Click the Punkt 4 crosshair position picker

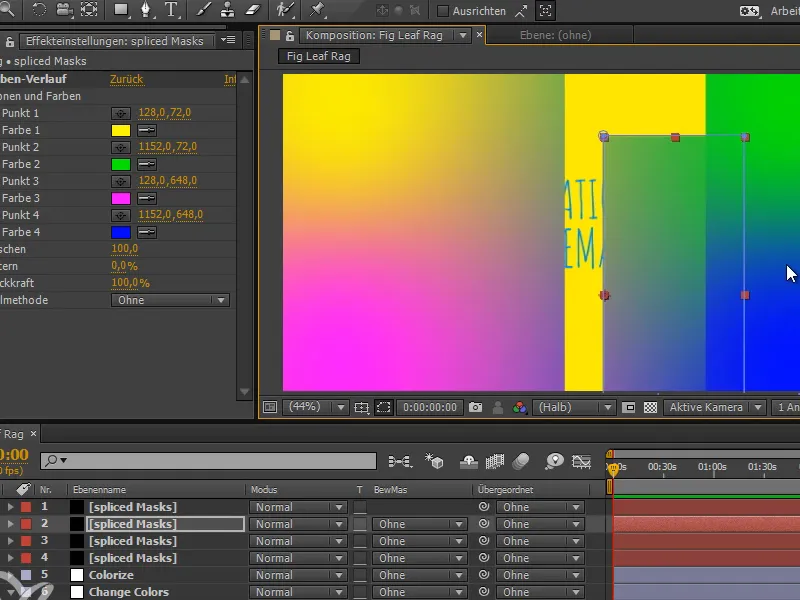pyautogui.click(x=121, y=215)
